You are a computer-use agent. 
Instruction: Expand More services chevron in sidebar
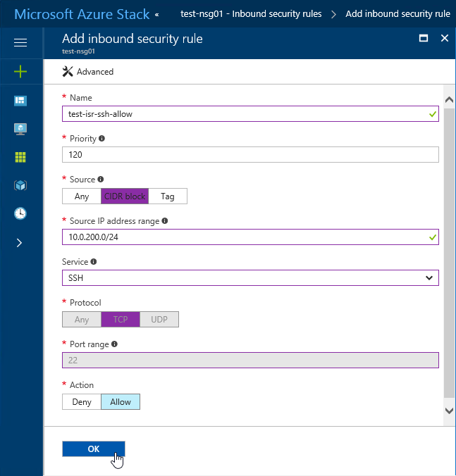[x=20, y=243]
